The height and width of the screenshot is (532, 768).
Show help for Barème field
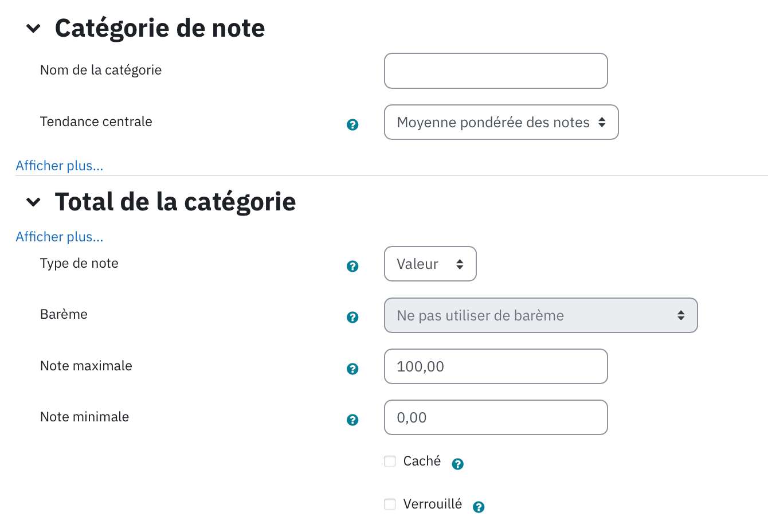pos(352,317)
